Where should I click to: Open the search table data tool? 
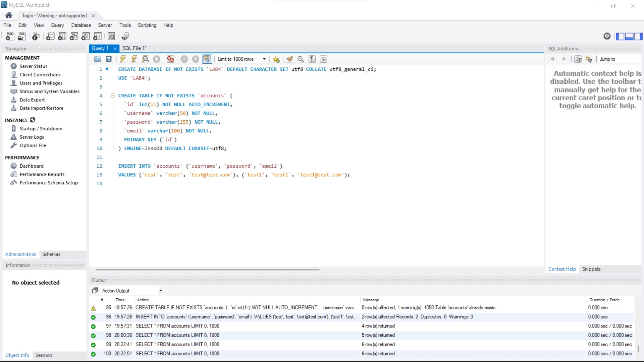(x=111, y=36)
